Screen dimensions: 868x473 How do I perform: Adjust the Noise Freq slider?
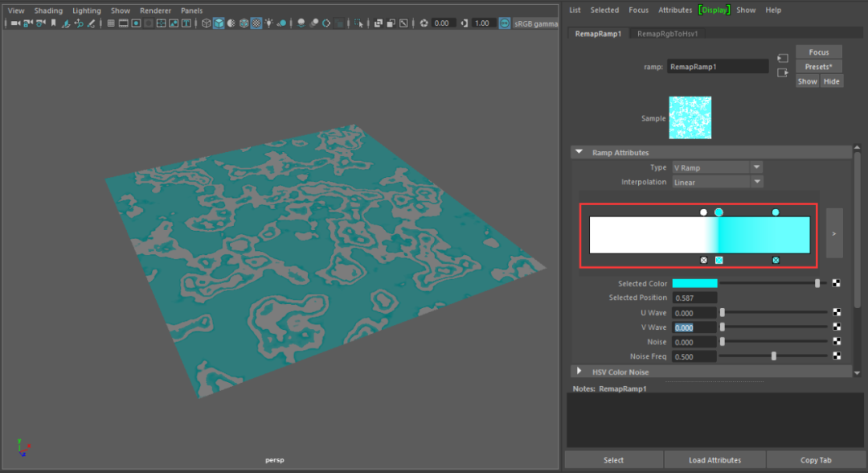774,356
